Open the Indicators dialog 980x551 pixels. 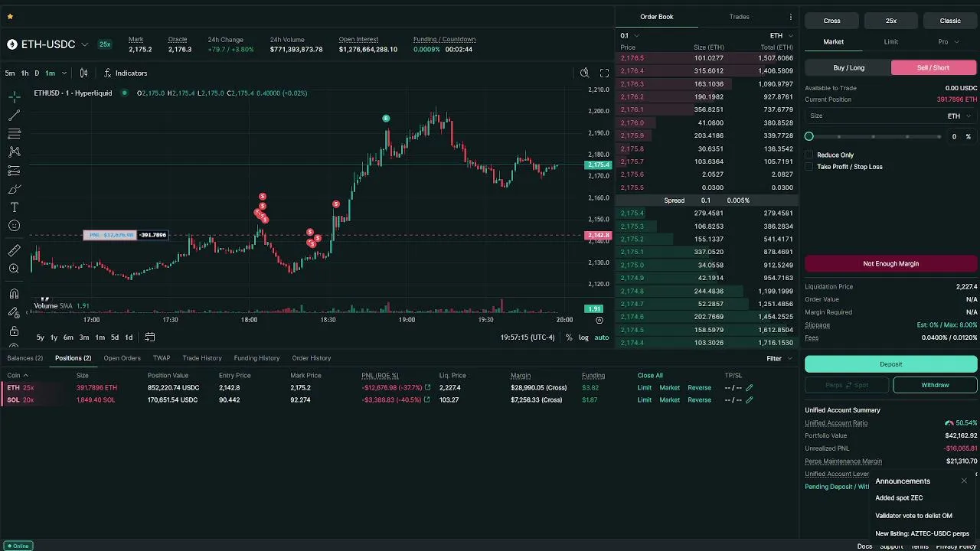[x=126, y=73]
